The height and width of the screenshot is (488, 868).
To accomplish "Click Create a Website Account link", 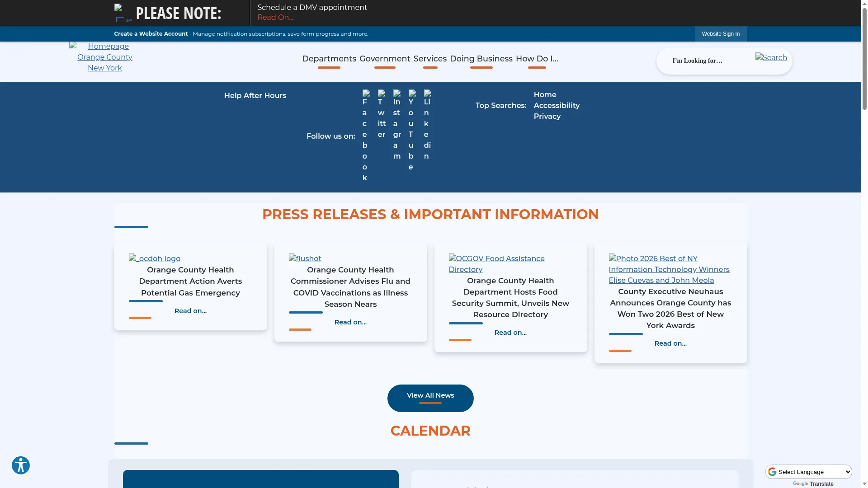I will (151, 34).
